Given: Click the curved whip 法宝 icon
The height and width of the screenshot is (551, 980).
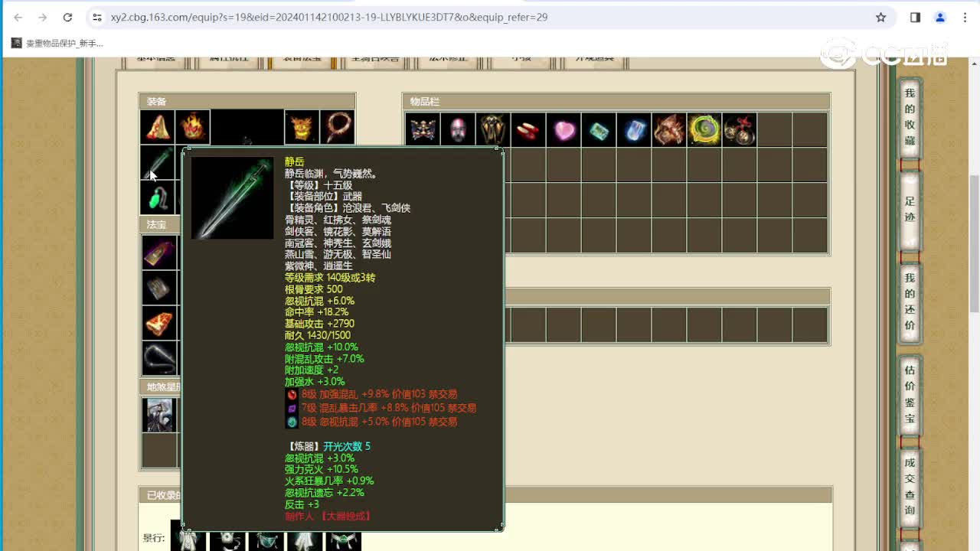Looking at the screenshot, I should point(159,358).
